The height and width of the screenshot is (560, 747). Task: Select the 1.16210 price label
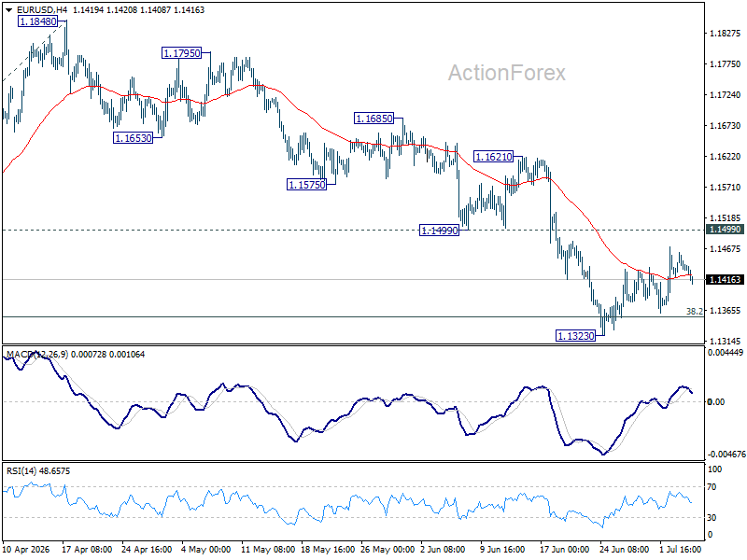[494, 156]
